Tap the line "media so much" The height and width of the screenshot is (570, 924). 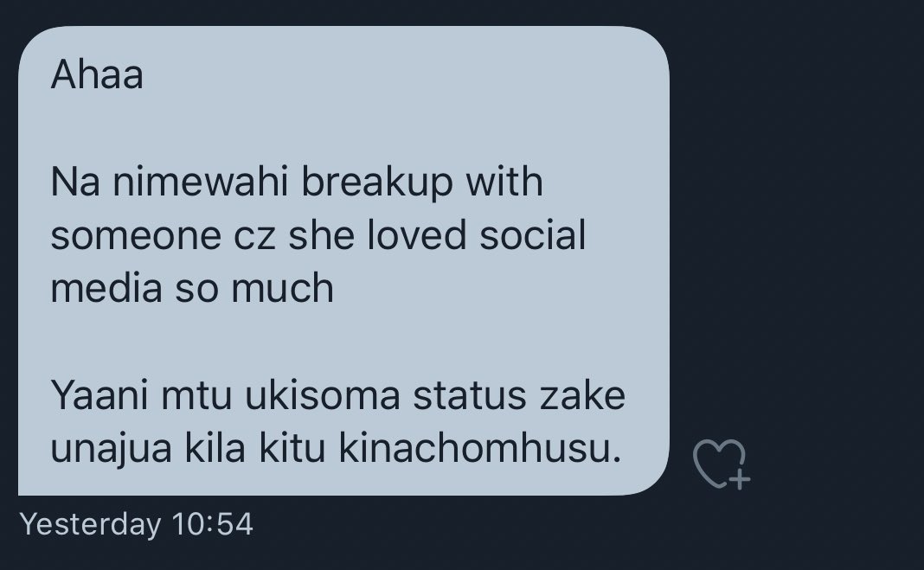(192, 288)
